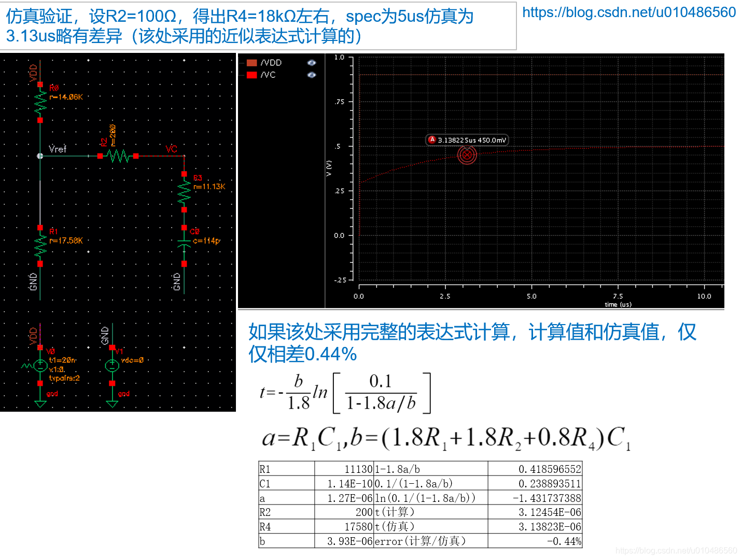
Task: Click GND pin label above source V1
Action: (x=105, y=336)
